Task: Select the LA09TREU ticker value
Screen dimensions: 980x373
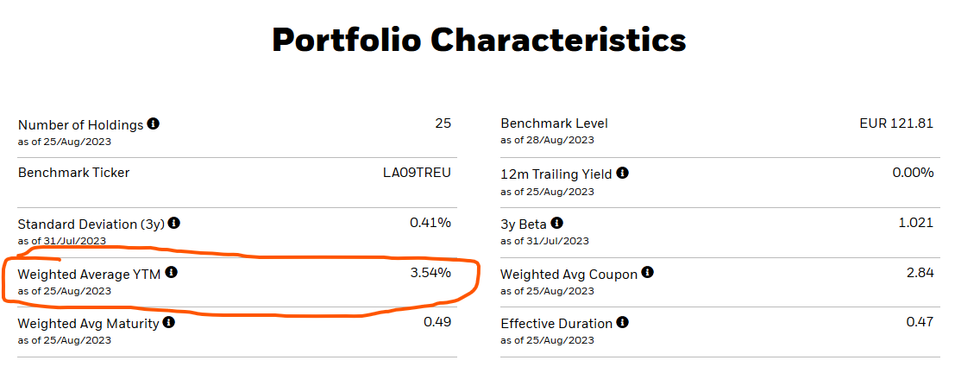Action: point(417,173)
